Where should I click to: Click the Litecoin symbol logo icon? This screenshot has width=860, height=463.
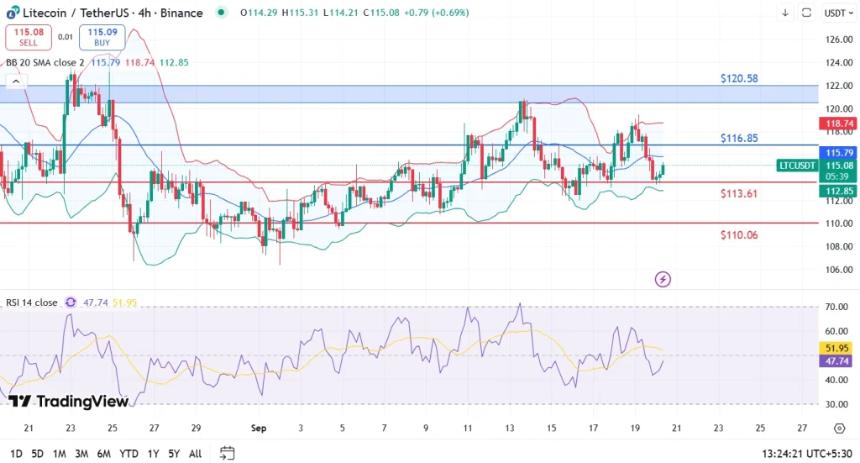pyautogui.click(x=12, y=13)
